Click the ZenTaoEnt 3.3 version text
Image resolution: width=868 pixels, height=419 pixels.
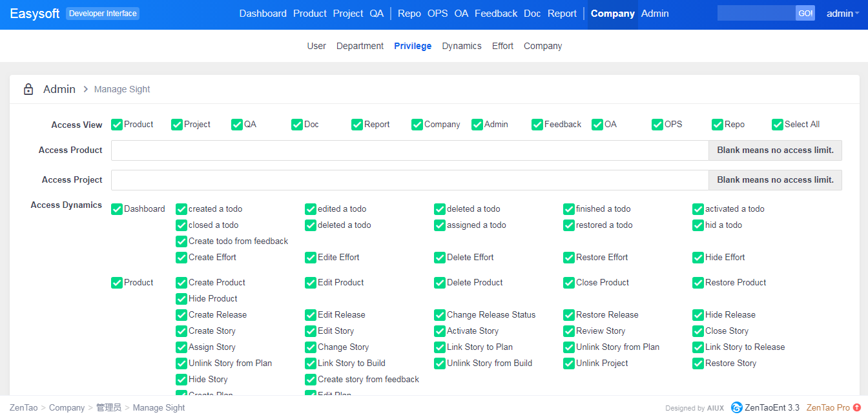click(772, 407)
